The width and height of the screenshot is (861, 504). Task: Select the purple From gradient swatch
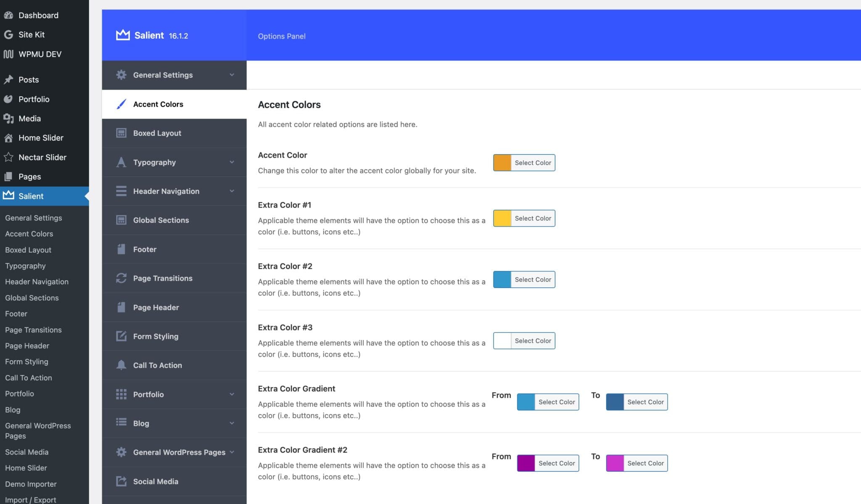[x=525, y=463]
